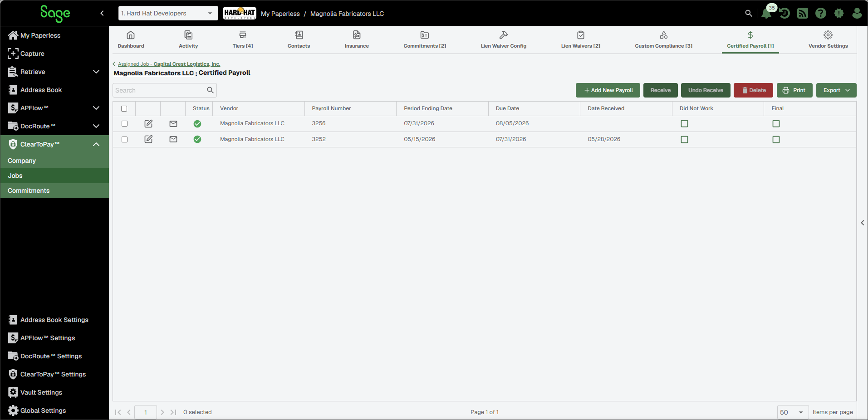Click green status check for payroll 3252
Viewport: 868px width, 420px height.
pos(197,139)
